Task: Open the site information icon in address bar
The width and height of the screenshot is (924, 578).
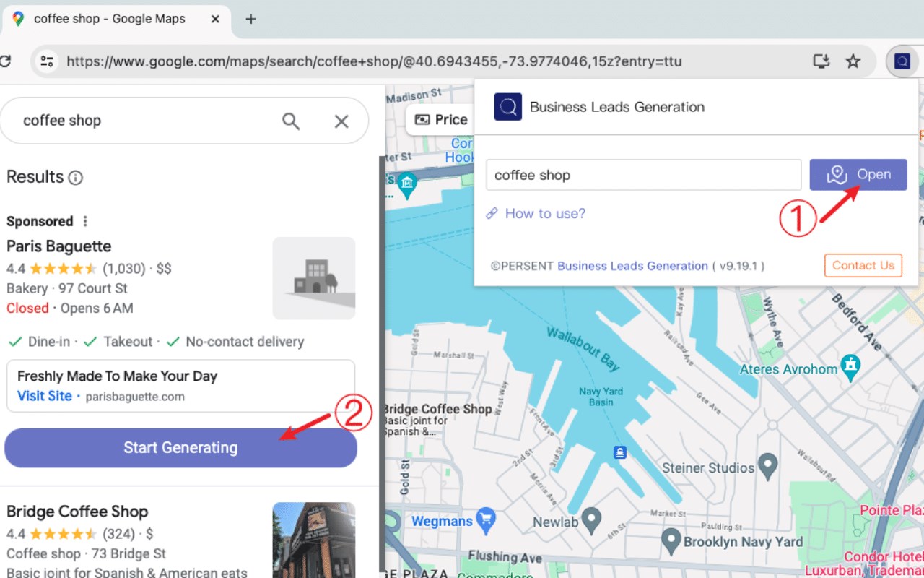Action: tap(47, 61)
